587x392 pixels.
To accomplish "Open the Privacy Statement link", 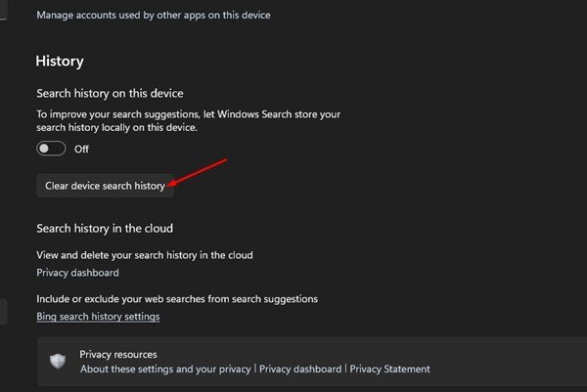I will (389, 369).
